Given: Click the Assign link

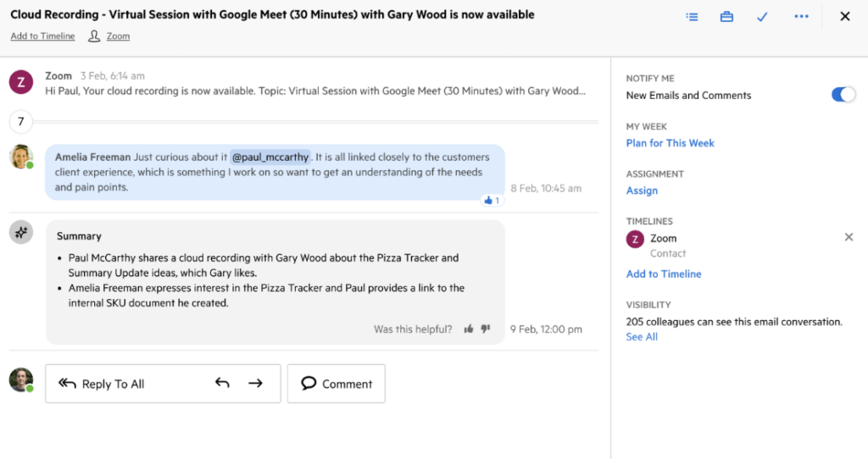Looking at the screenshot, I should click(x=642, y=191).
